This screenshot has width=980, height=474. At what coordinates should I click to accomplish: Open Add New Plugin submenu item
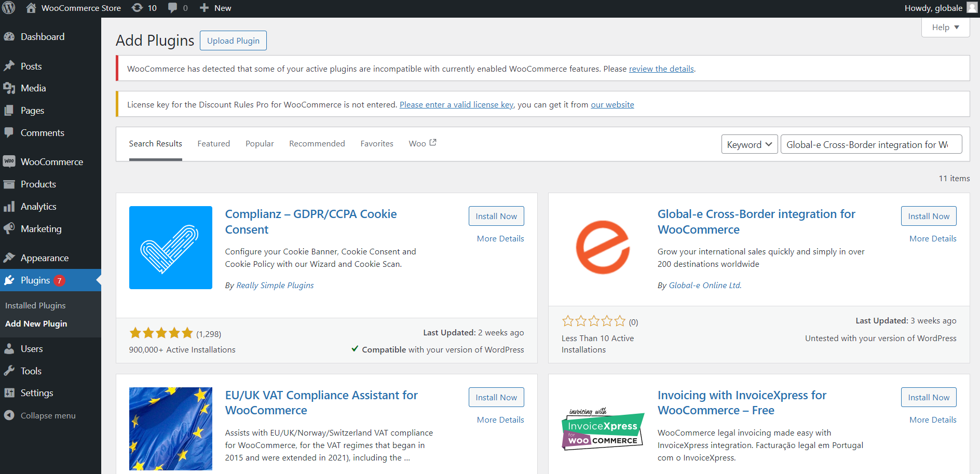(x=36, y=324)
